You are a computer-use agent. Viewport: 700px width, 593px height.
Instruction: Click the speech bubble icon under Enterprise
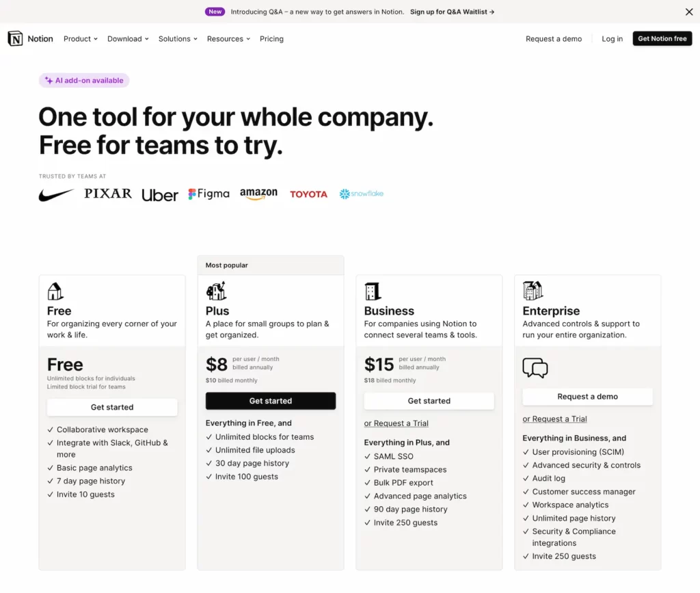click(535, 368)
